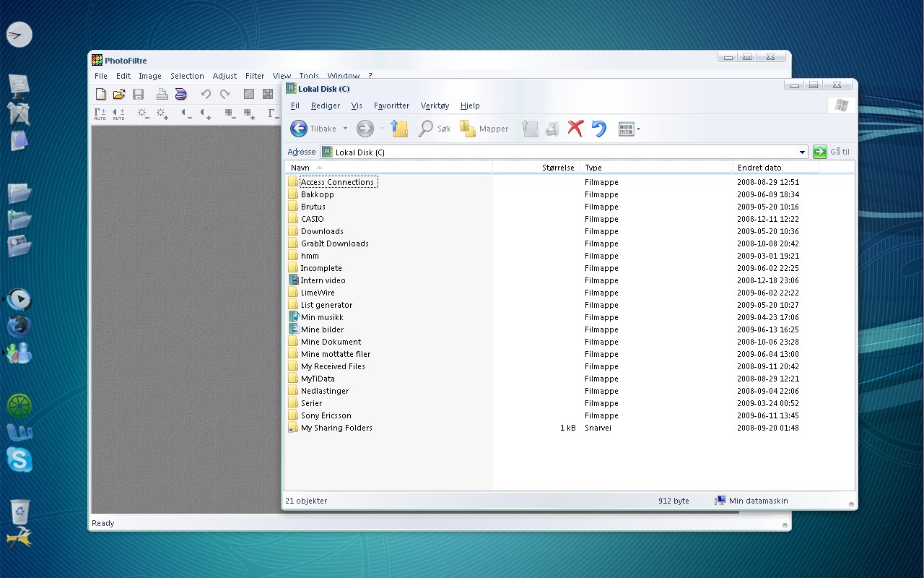The image size is (924, 578).
Task: Select the Min musikk folder
Action: [x=316, y=317]
